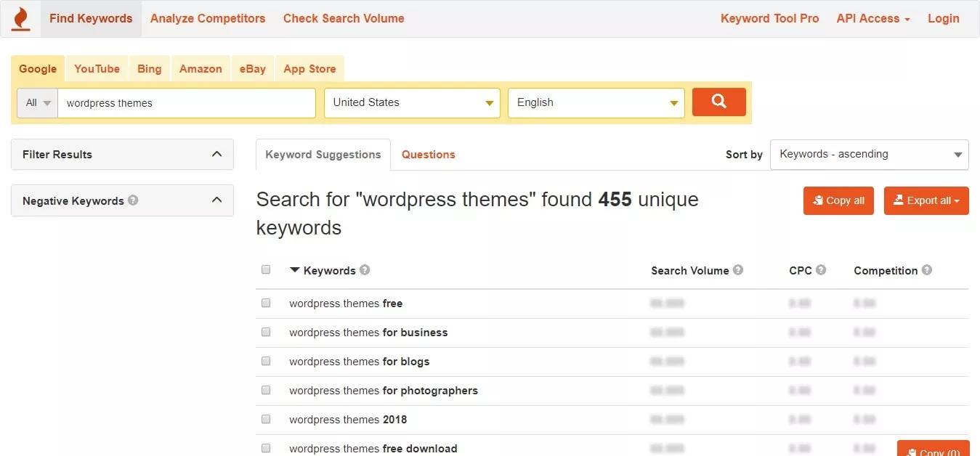980x456 pixels.
Task: Check 'wordpress themes for photographers' checkbox
Action: click(266, 390)
